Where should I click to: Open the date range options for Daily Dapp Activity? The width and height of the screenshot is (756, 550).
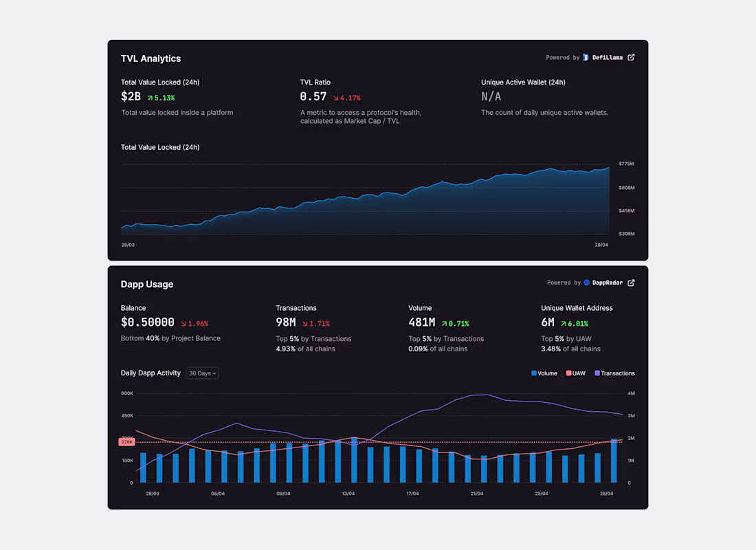201,373
